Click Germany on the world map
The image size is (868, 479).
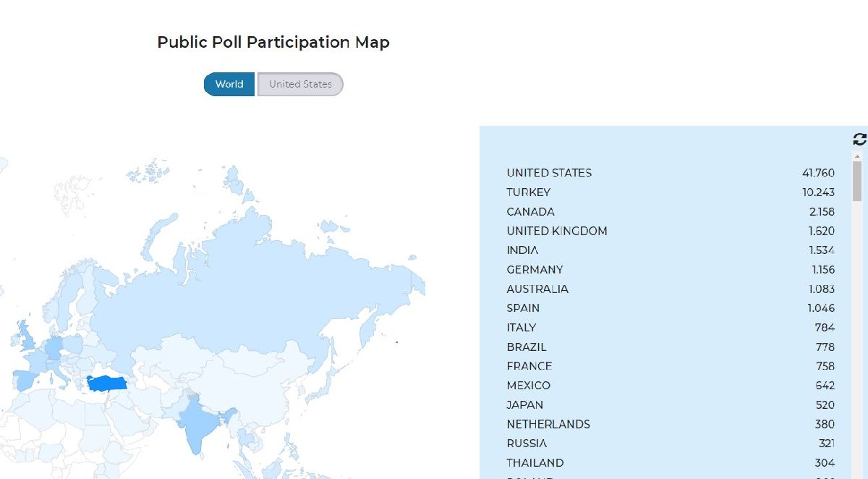[54, 349]
